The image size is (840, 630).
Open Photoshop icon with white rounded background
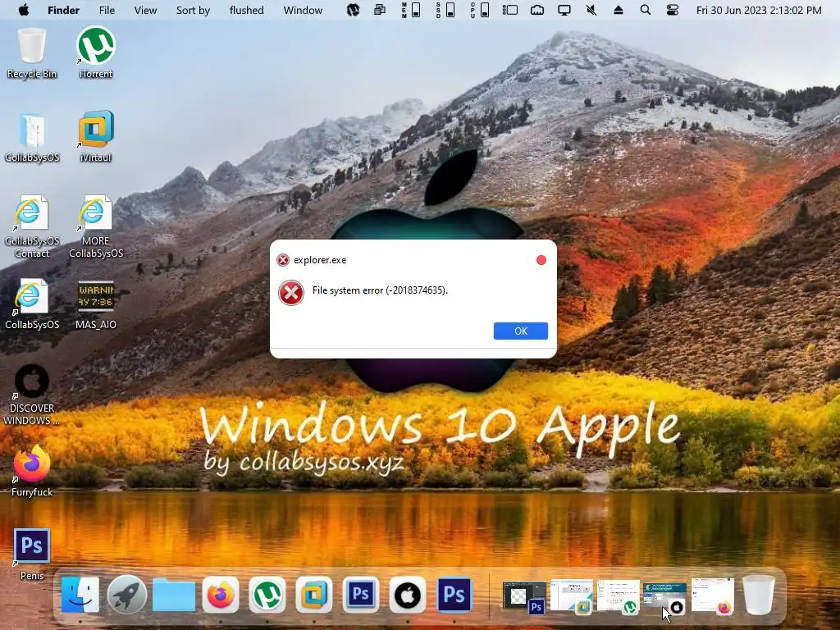point(361,595)
